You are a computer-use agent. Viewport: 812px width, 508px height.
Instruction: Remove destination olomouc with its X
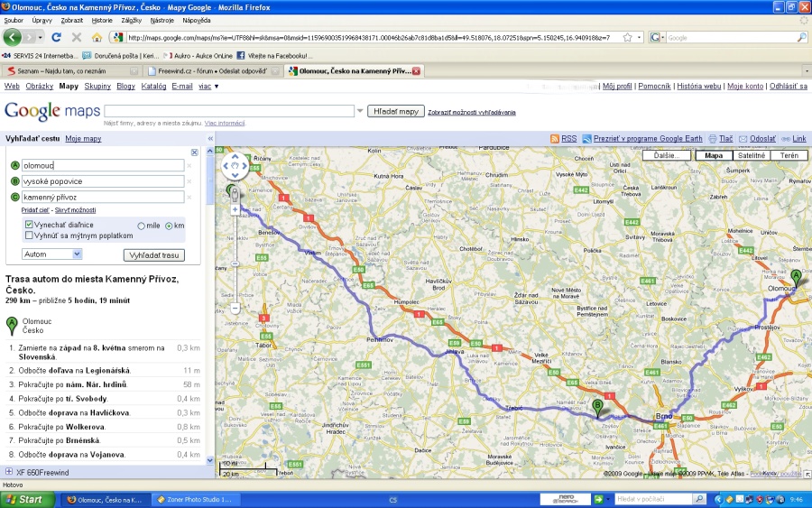[189, 166]
